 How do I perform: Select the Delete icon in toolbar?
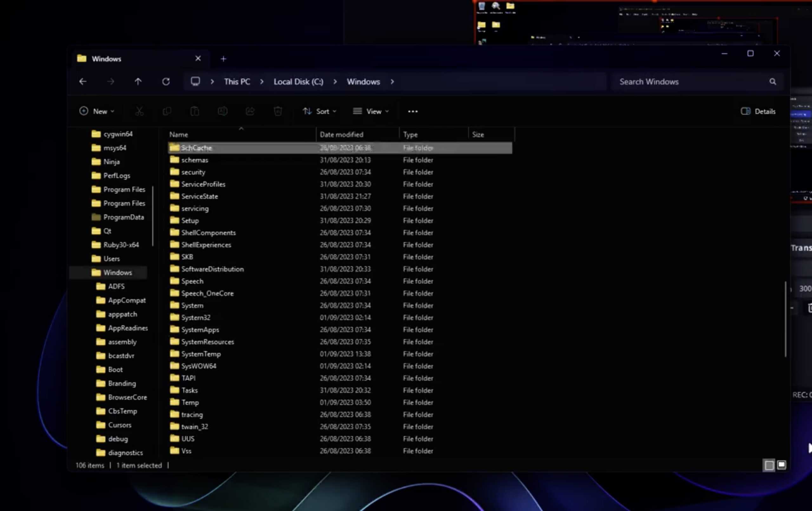278,111
